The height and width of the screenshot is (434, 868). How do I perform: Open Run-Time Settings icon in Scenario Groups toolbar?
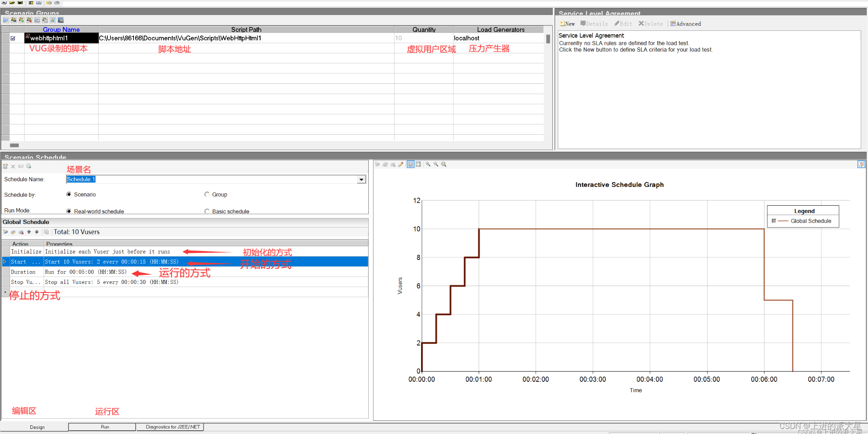click(37, 20)
